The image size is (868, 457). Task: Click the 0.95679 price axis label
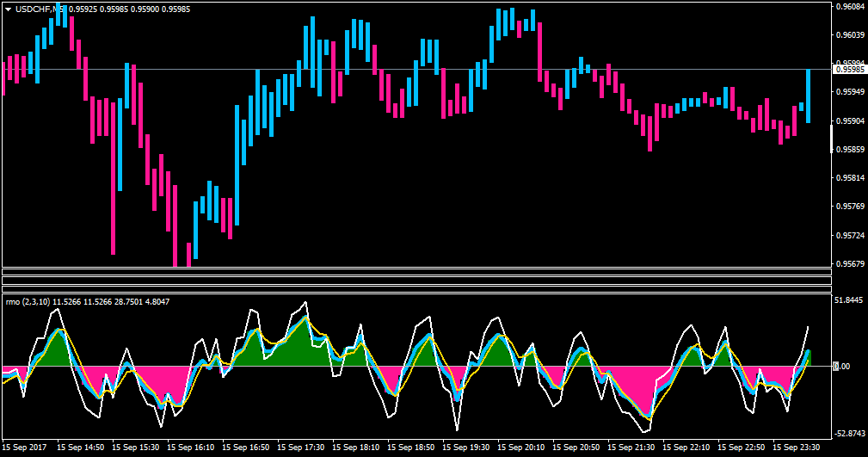point(850,263)
